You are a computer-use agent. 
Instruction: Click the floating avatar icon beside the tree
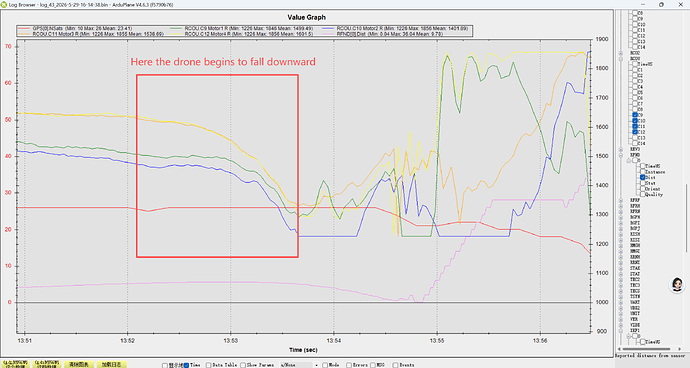677,284
